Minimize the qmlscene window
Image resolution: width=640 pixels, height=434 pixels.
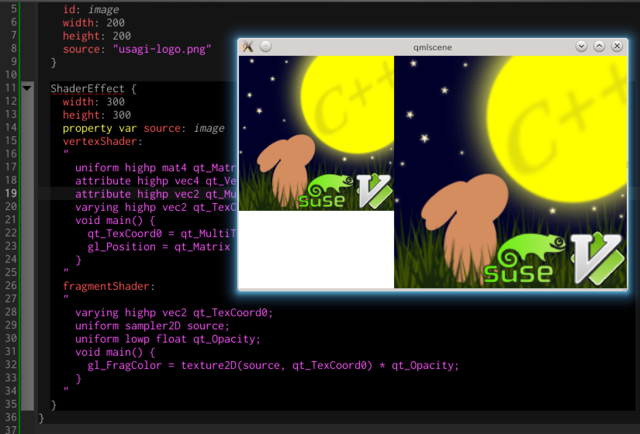click(581, 46)
